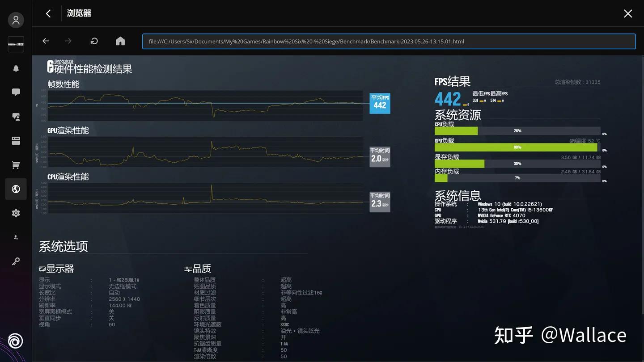
Task: Go to browser home page
Action: 120,41
